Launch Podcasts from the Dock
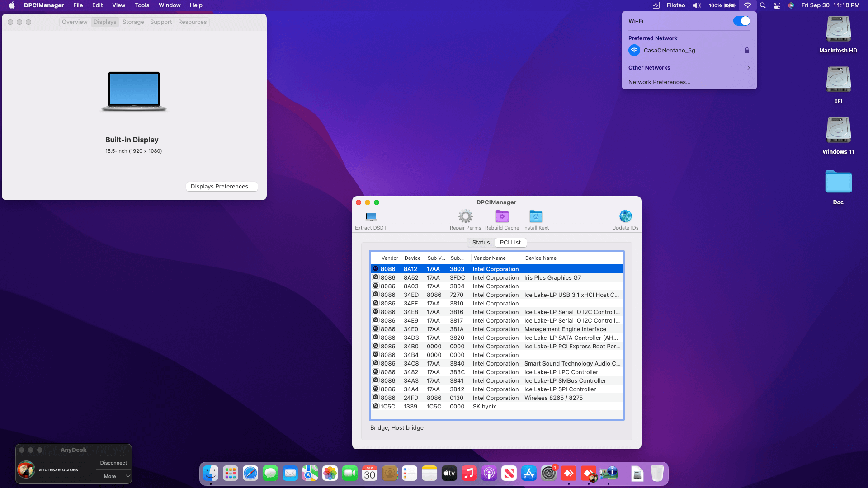The height and width of the screenshot is (488, 868). click(x=489, y=473)
